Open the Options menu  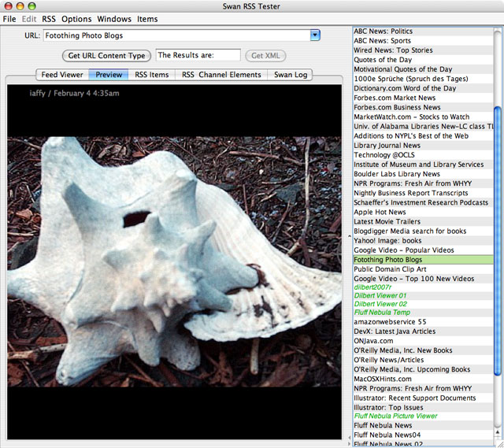(x=77, y=19)
